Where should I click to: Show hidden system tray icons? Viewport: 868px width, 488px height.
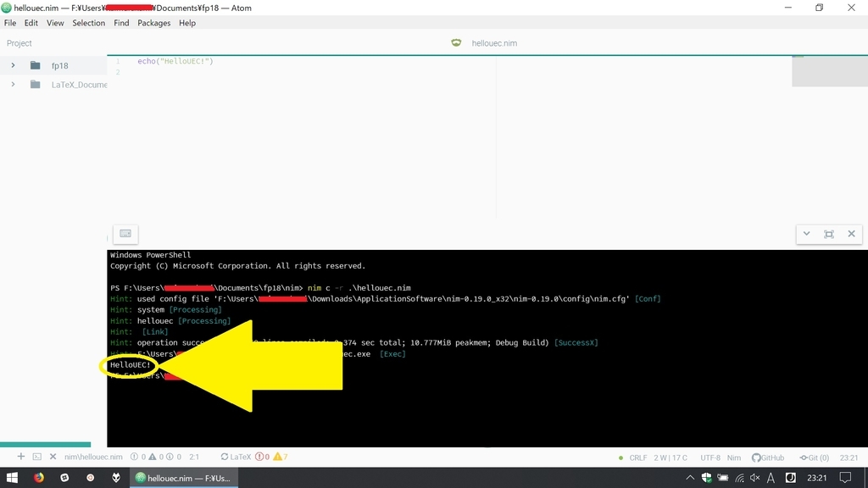point(690,478)
